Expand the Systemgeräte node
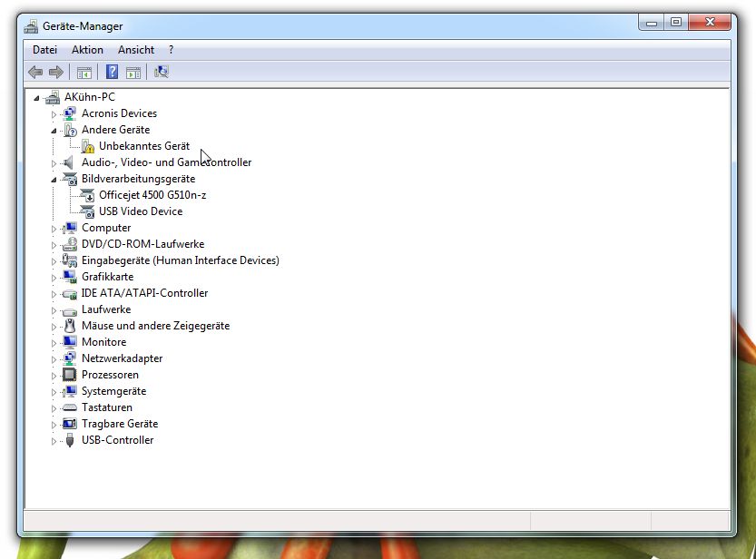756x559 pixels. pyautogui.click(x=54, y=392)
